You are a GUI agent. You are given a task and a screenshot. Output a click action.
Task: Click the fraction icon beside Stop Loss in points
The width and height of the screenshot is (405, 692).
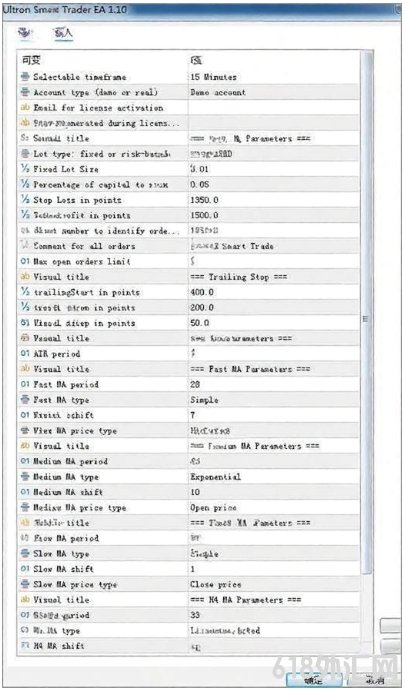pos(25,200)
